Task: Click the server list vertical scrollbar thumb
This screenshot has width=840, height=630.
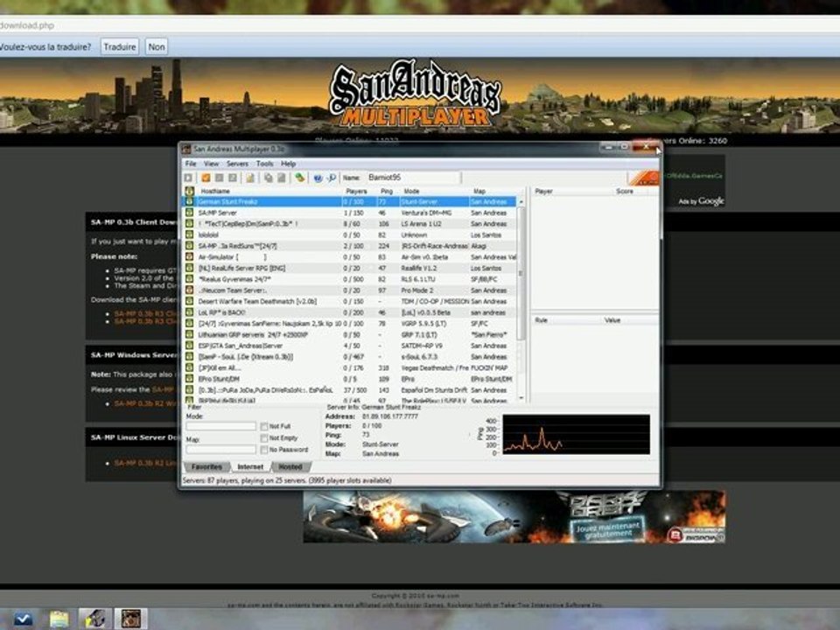Action: 521,273
